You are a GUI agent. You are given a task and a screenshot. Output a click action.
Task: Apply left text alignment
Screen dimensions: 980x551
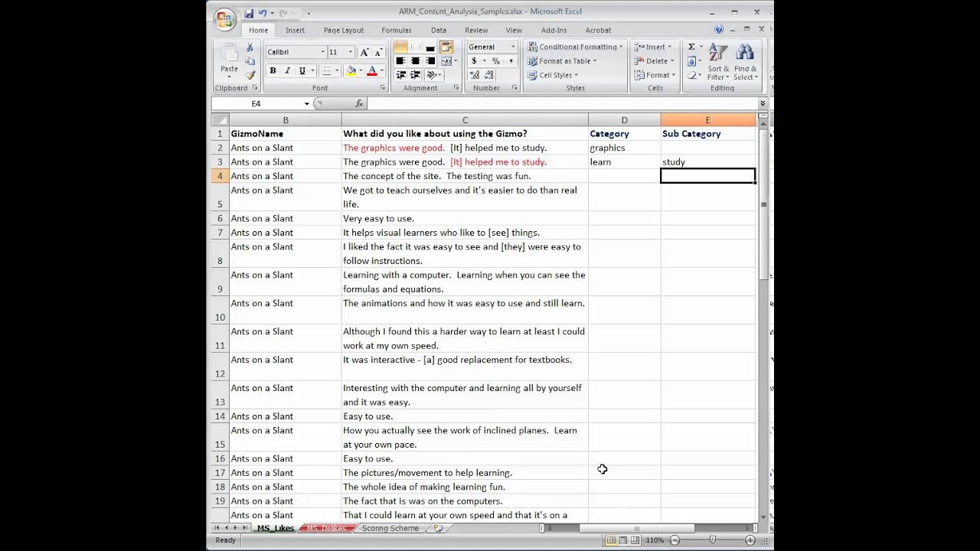coord(400,61)
